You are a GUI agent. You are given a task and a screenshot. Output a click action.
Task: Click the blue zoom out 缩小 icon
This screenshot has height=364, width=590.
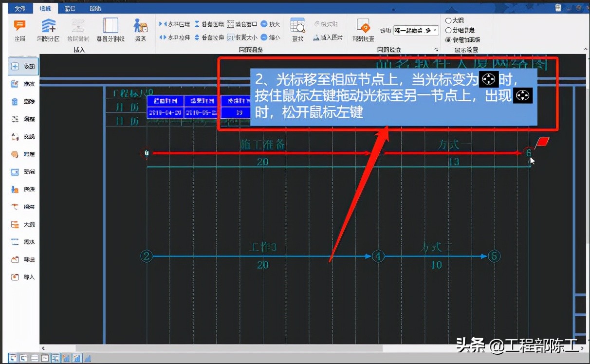click(x=264, y=37)
